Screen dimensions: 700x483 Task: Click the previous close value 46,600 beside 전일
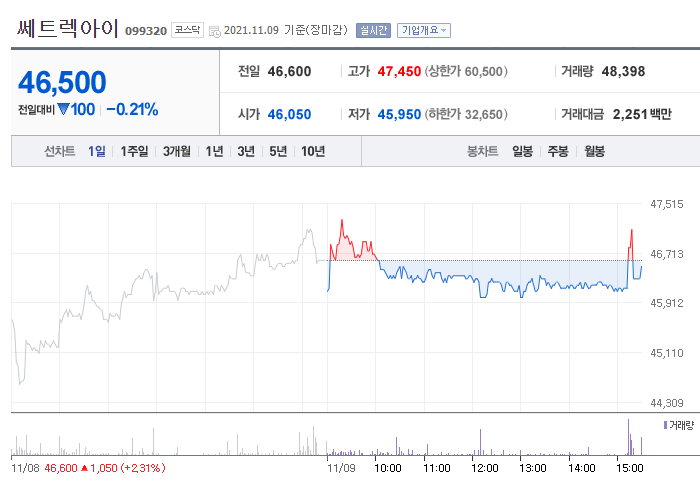(289, 71)
